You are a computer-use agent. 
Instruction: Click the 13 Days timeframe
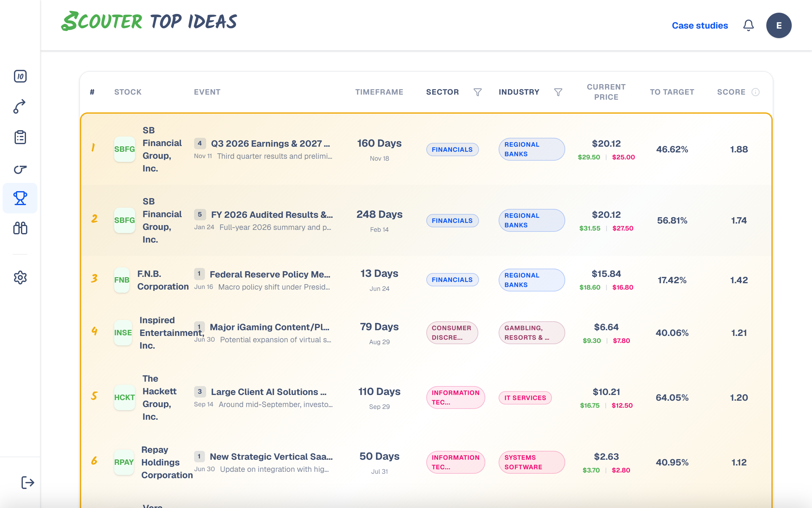(379, 273)
